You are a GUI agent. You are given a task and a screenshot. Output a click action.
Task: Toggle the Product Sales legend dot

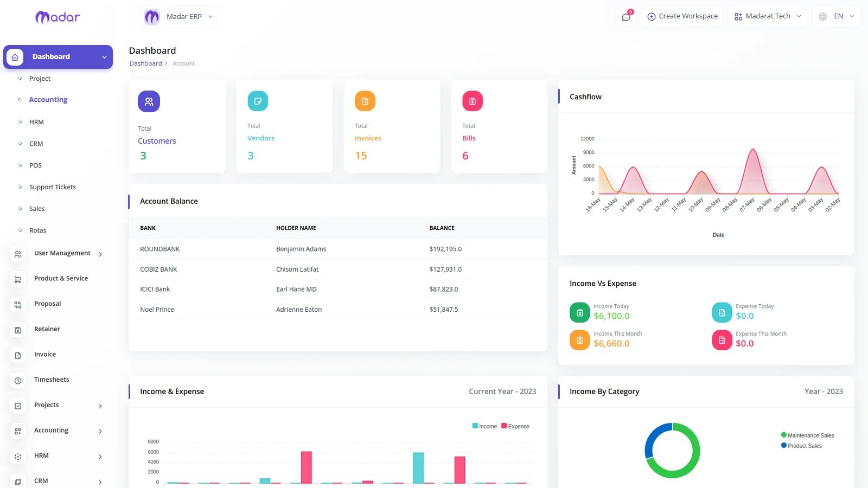point(784,446)
